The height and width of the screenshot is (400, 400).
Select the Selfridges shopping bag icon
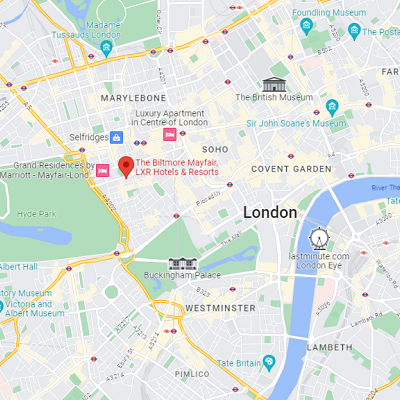coord(116,137)
